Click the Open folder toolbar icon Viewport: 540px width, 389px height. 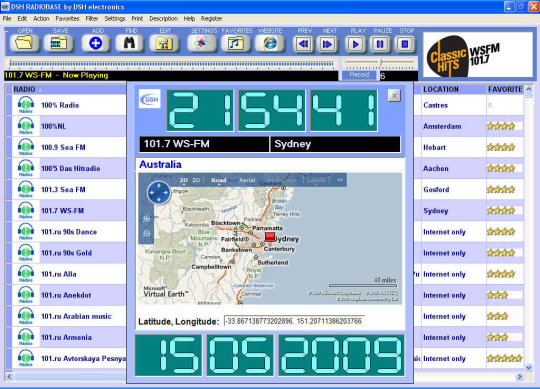pos(24,43)
